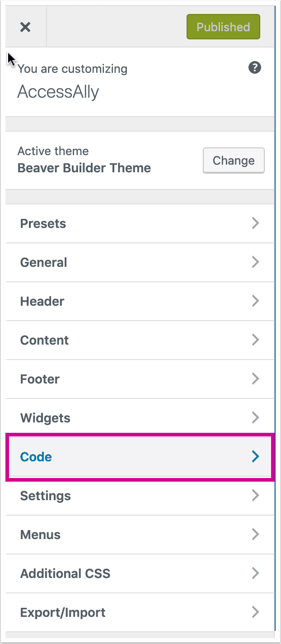Expand the Header section chevron

[x=255, y=301]
